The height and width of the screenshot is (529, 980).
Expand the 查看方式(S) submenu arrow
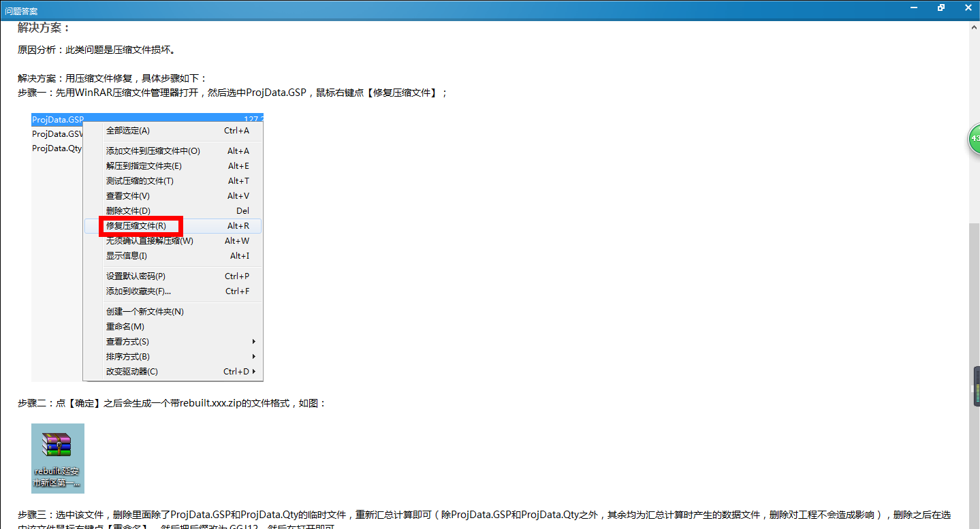(x=254, y=342)
